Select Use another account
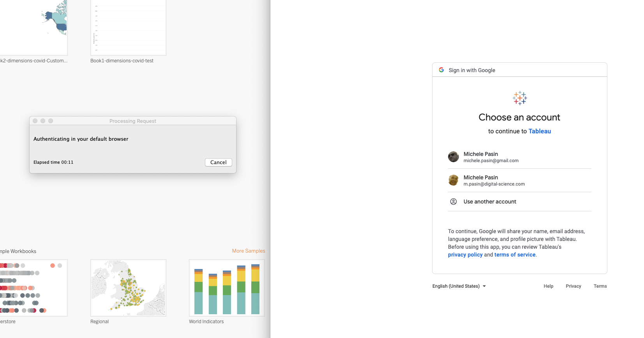 [x=520, y=202]
